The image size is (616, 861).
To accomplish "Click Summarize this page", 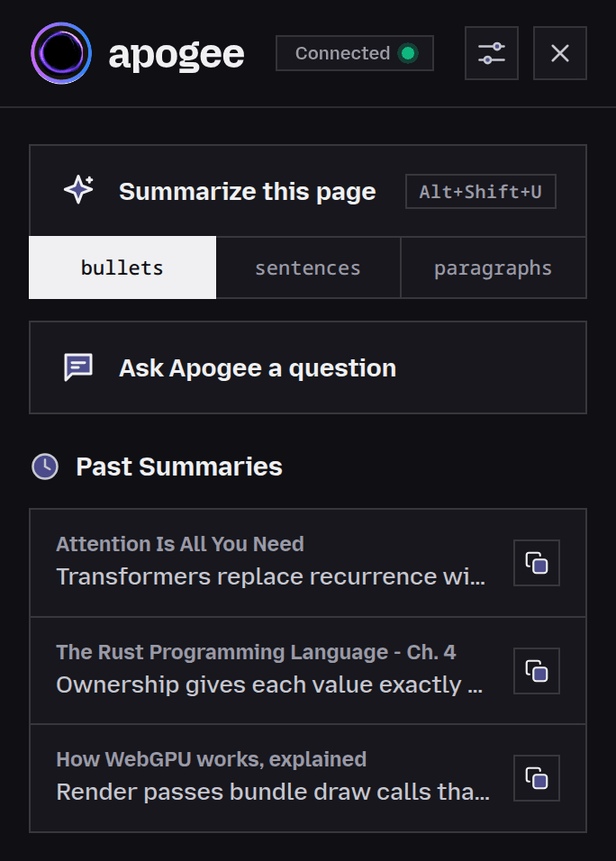I will tap(307, 191).
